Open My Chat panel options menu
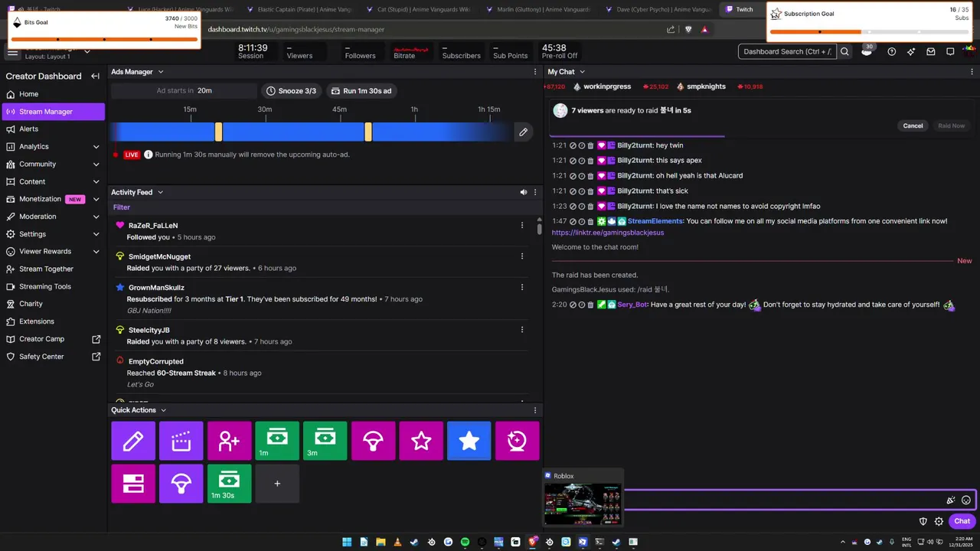980x551 pixels. (x=971, y=71)
